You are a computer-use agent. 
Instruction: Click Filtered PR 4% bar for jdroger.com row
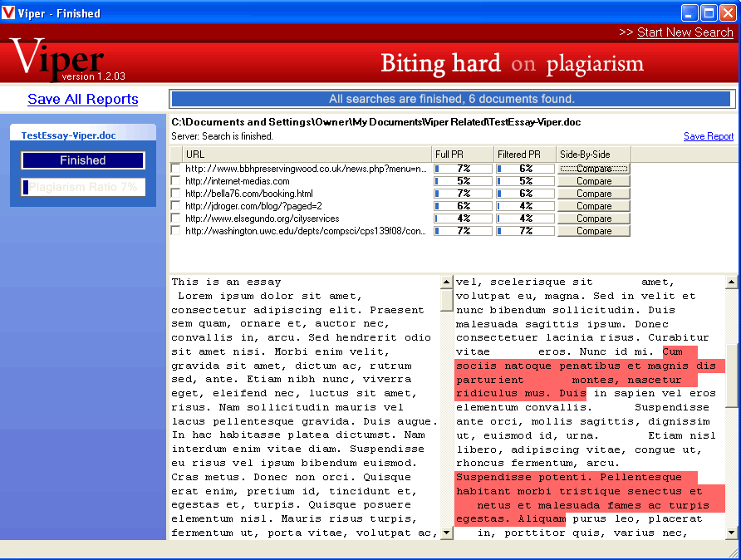coord(525,205)
